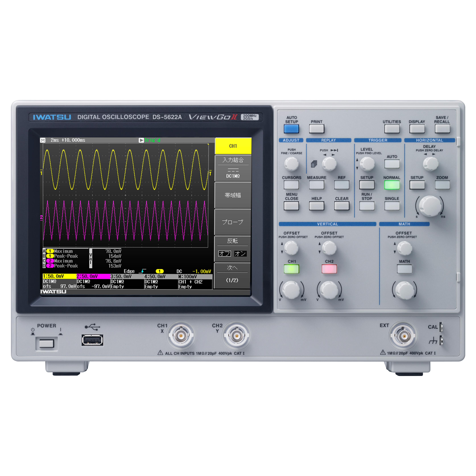Click the replay history stack icon
This screenshot has height=476, width=476.
click(314, 164)
